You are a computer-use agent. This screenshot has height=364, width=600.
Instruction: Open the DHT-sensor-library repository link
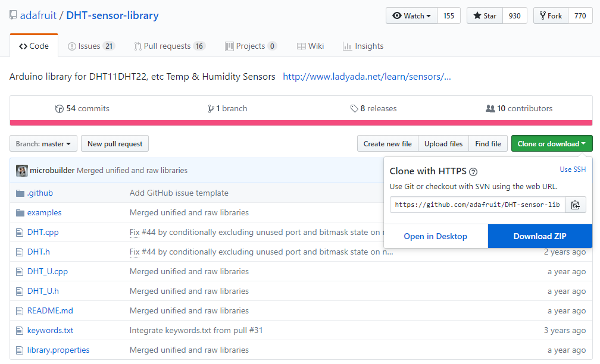pos(112,15)
